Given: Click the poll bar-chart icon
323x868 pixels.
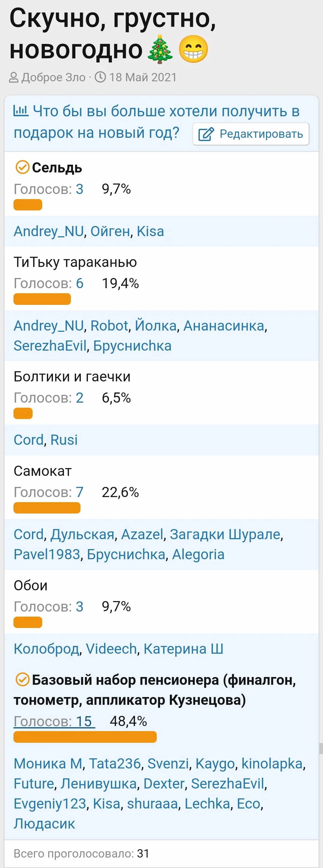Looking at the screenshot, I should (21, 111).
